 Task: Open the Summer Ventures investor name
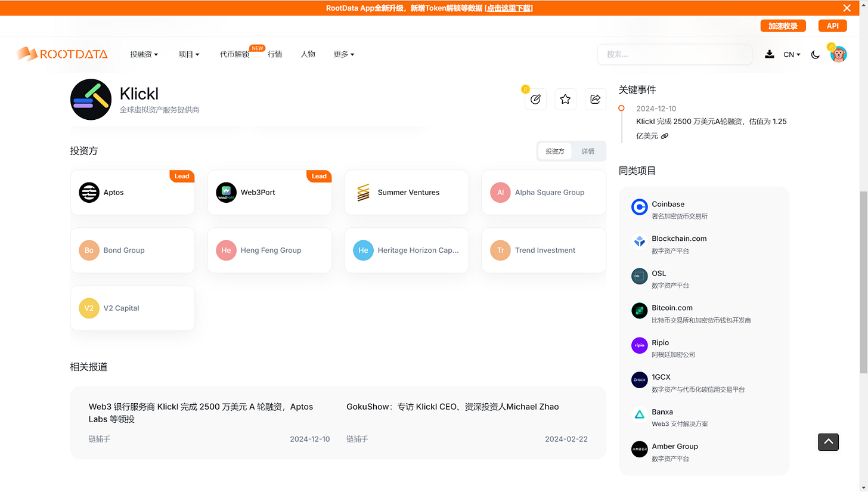point(408,193)
